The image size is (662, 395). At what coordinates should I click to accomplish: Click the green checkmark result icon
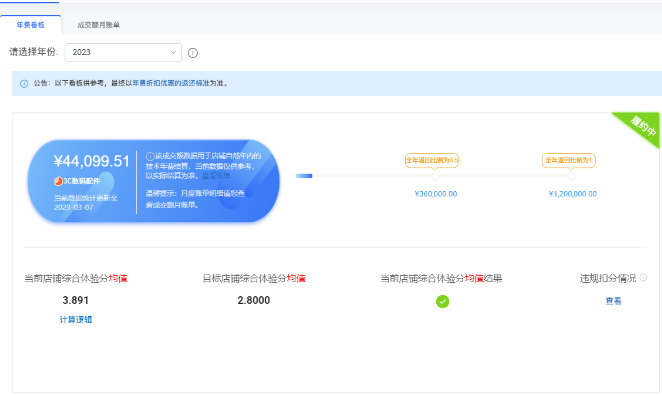click(442, 301)
